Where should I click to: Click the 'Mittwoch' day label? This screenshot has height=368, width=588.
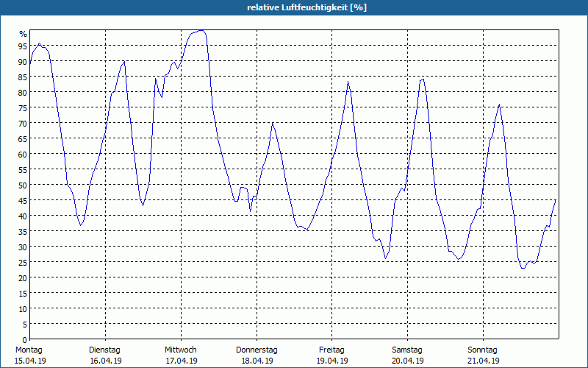pyautogui.click(x=180, y=350)
